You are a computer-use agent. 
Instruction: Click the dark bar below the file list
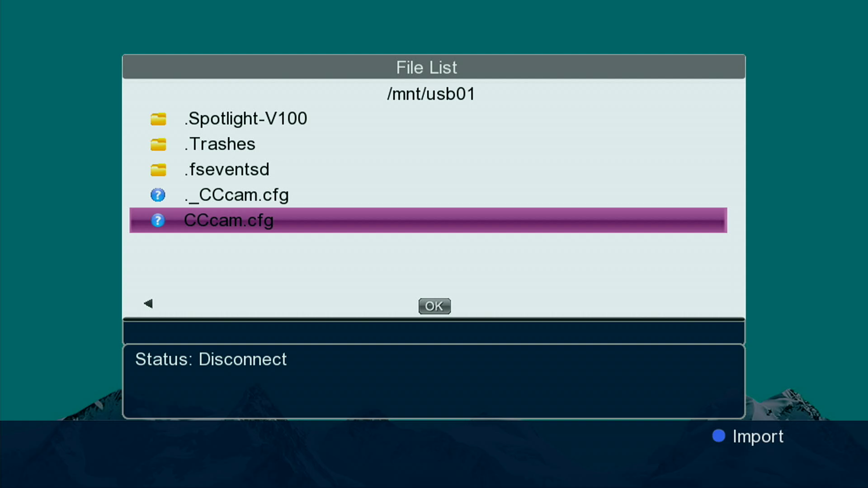(x=434, y=332)
